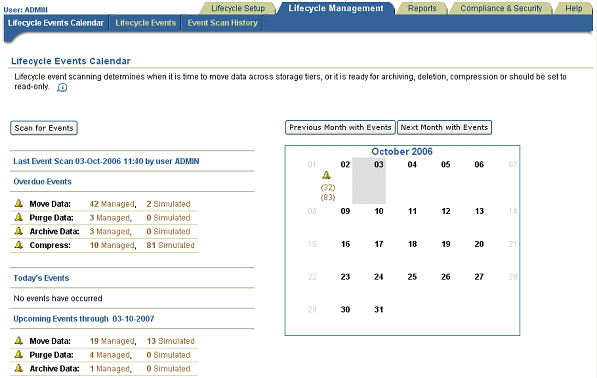The height and width of the screenshot is (378, 597).
Task: Open the 42 Managed overdue Move Data link
Action: click(x=112, y=204)
